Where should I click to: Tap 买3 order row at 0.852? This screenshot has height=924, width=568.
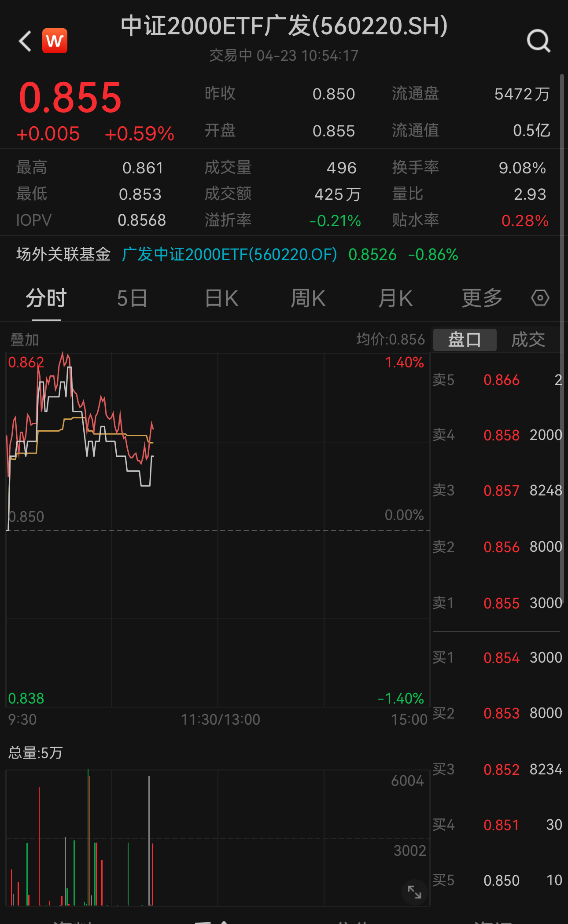497,770
